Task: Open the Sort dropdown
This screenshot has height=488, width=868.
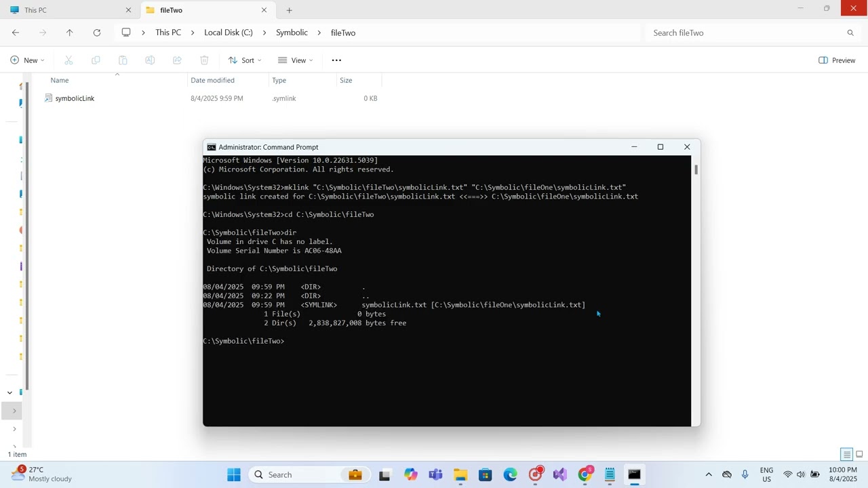Action: click(245, 60)
